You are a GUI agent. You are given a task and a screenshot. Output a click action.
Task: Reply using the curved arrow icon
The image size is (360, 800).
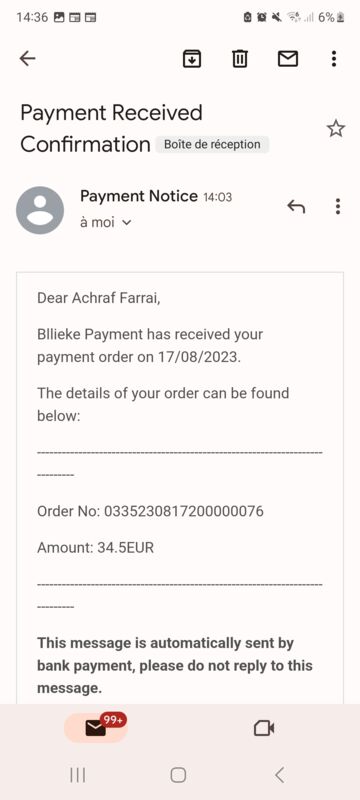point(296,206)
